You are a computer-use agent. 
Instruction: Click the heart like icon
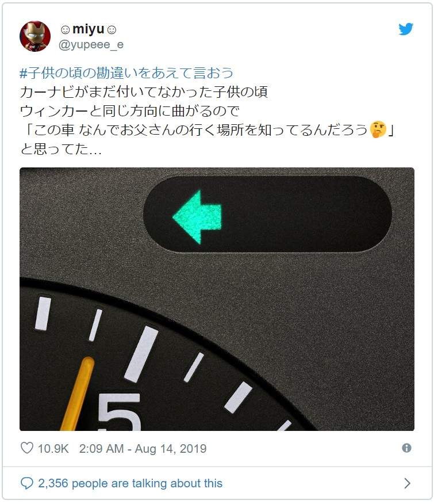[x=27, y=448]
